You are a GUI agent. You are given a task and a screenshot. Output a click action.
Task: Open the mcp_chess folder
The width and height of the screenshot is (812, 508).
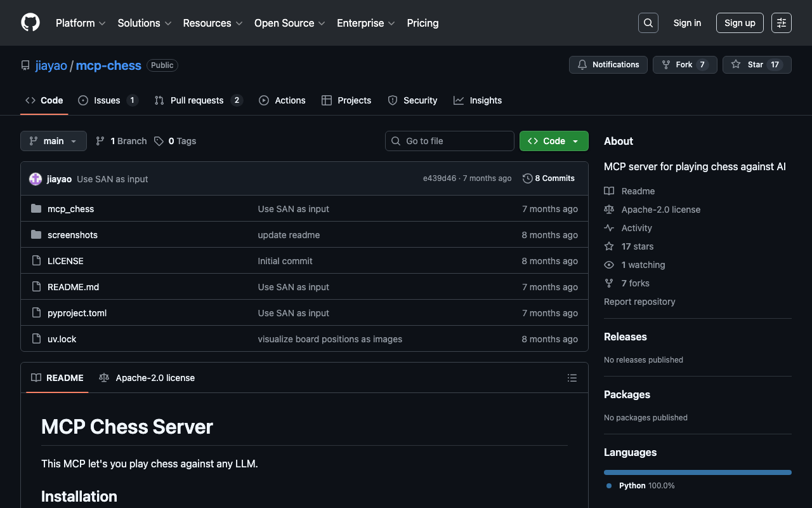[x=70, y=209]
